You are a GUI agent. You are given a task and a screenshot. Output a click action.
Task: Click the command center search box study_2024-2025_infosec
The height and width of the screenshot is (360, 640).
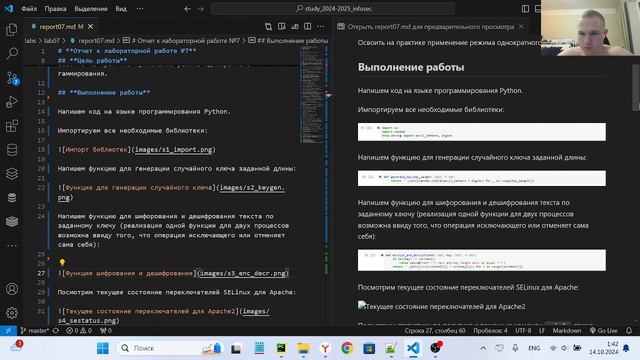333,9
